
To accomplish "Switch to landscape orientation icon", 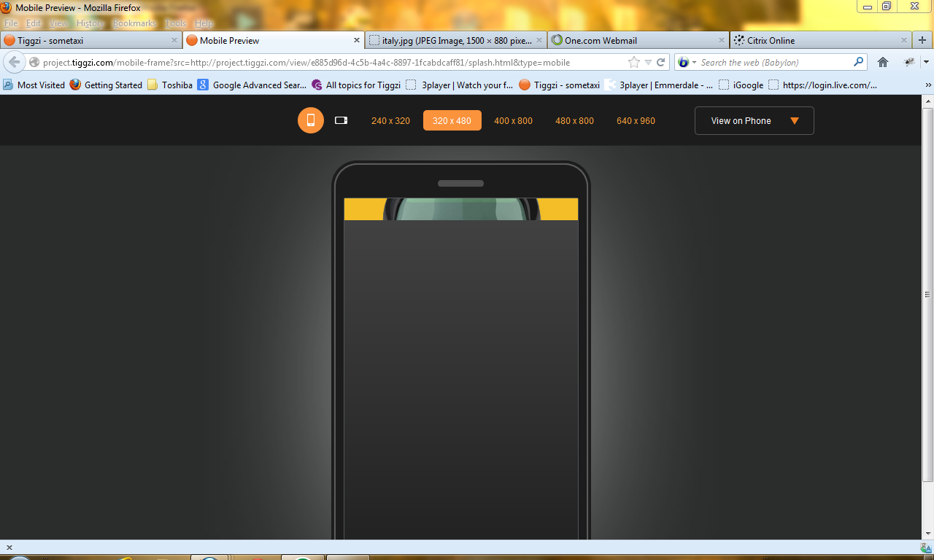I will click(341, 120).
